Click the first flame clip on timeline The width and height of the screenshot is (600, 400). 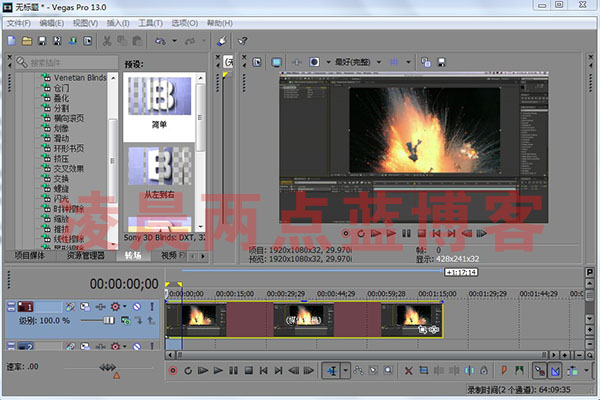[x=196, y=319]
